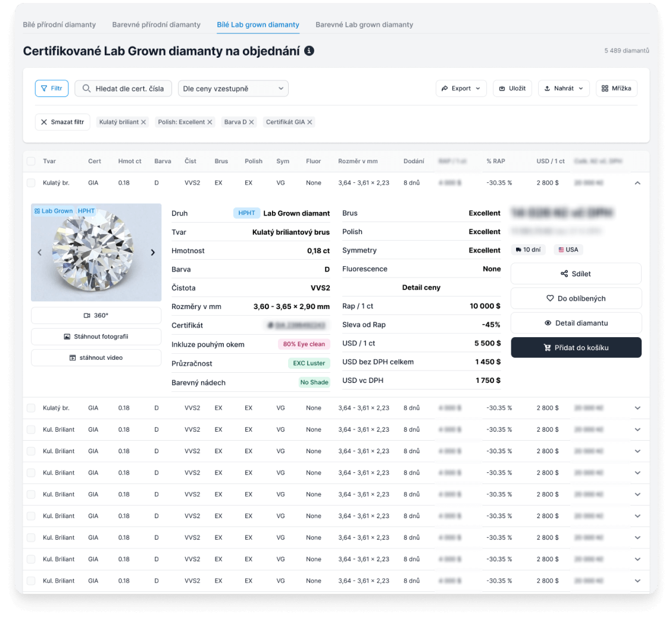Switch to Mřížka grid view
This screenshot has width=672, height=620.
pyautogui.click(x=616, y=89)
